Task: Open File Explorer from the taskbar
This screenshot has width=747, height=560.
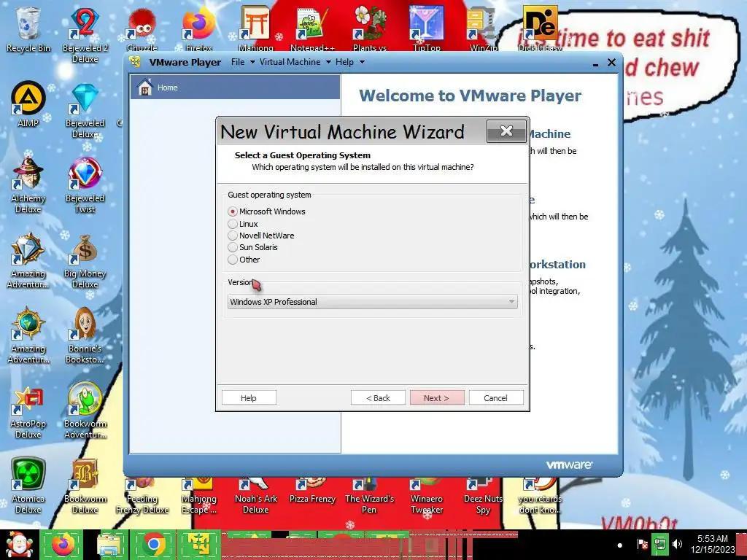Action: [x=109, y=545]
